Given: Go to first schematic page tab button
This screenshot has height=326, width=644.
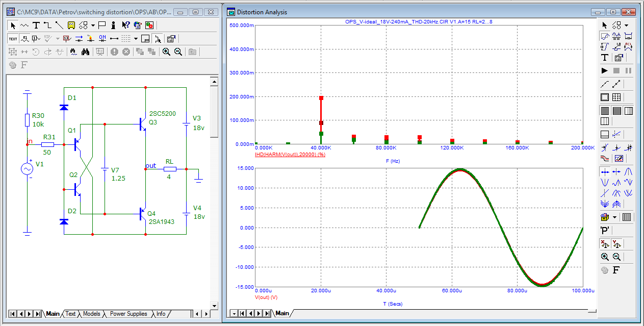Looking at the screenshot, I should coord(12,314).
